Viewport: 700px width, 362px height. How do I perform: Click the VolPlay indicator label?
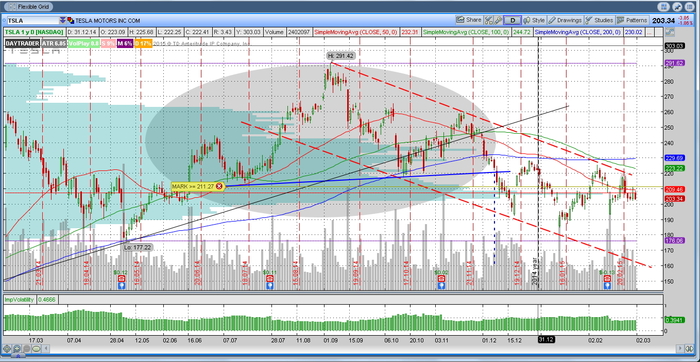[x=83, y=43]
